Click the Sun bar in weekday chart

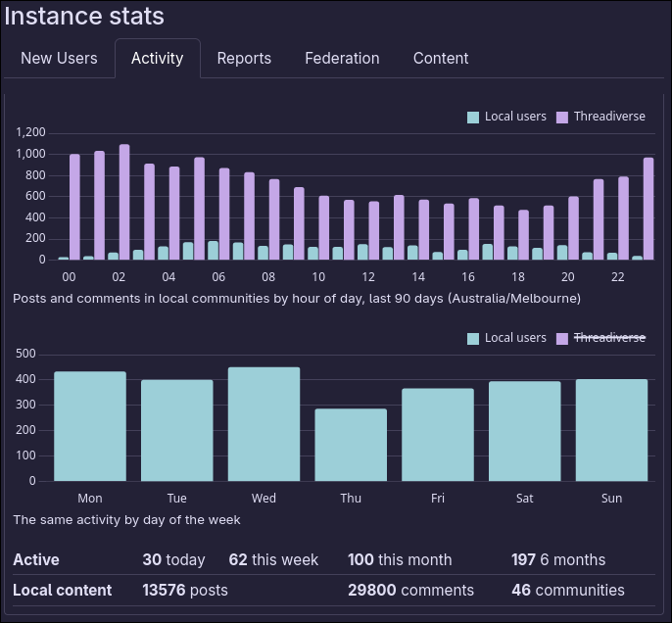611,430
